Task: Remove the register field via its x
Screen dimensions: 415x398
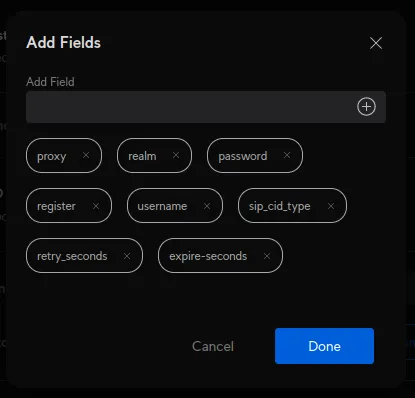Action: (96, 206)
